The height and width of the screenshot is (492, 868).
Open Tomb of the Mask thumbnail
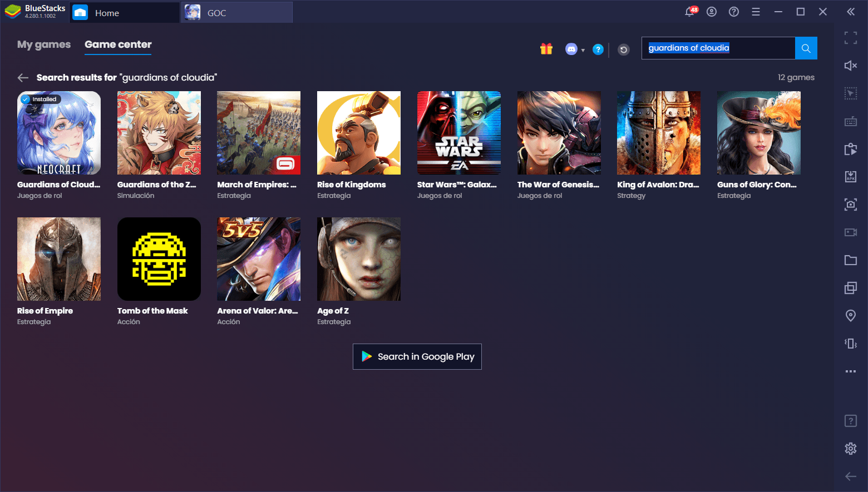pos(159,259)
